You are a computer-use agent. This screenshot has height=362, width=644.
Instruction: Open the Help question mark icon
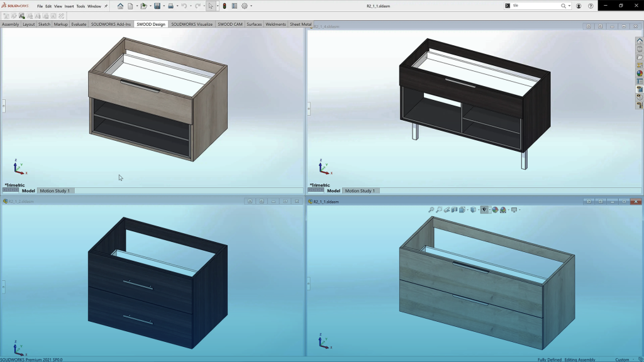(590, 6)
